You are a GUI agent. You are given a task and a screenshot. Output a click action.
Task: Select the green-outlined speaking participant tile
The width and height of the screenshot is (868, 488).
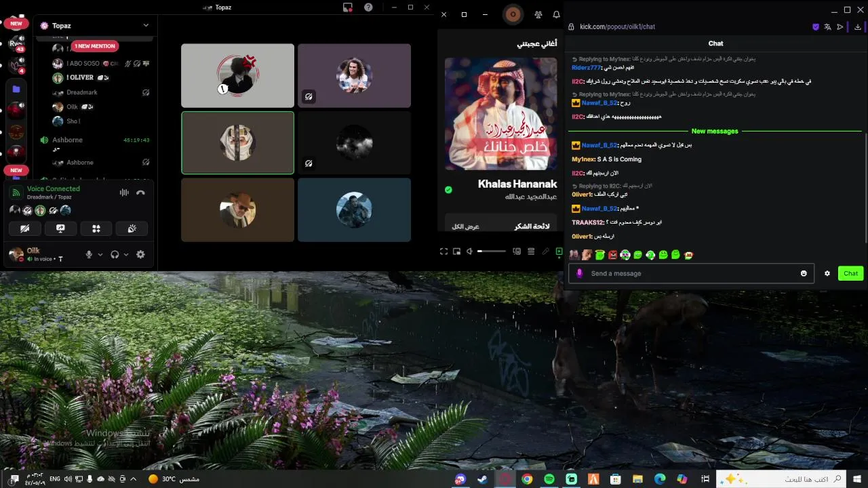[237, 142]
